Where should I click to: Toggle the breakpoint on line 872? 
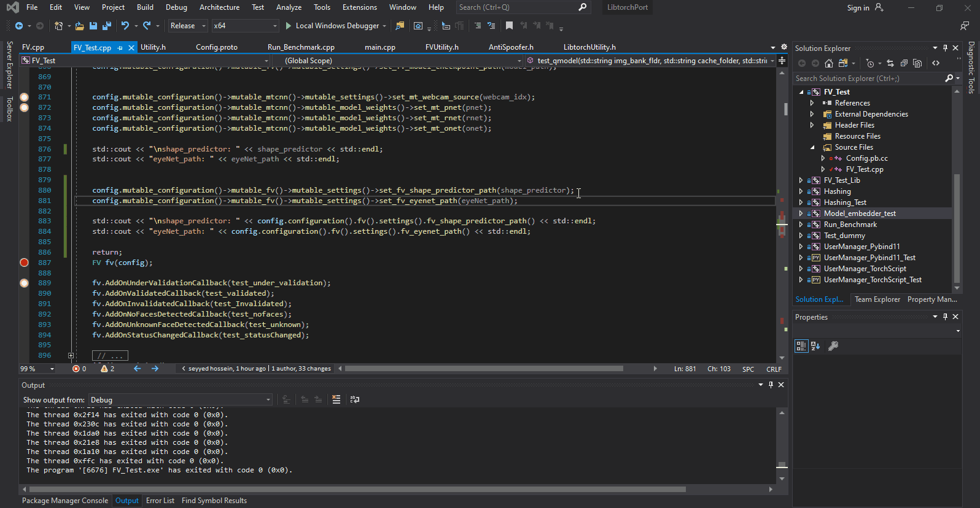click(x=25, y=107)
